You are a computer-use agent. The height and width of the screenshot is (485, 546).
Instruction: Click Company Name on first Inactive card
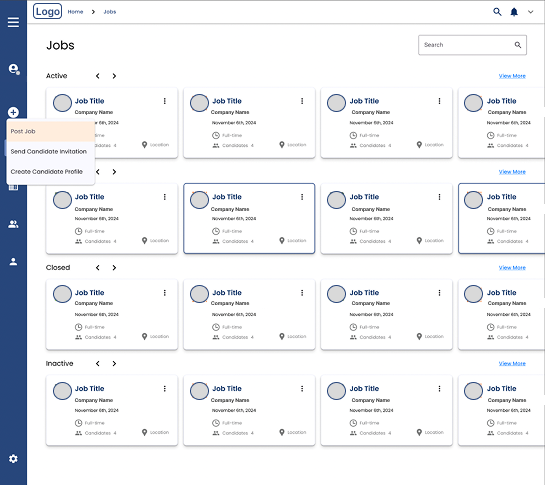click(x=94, y=400)
